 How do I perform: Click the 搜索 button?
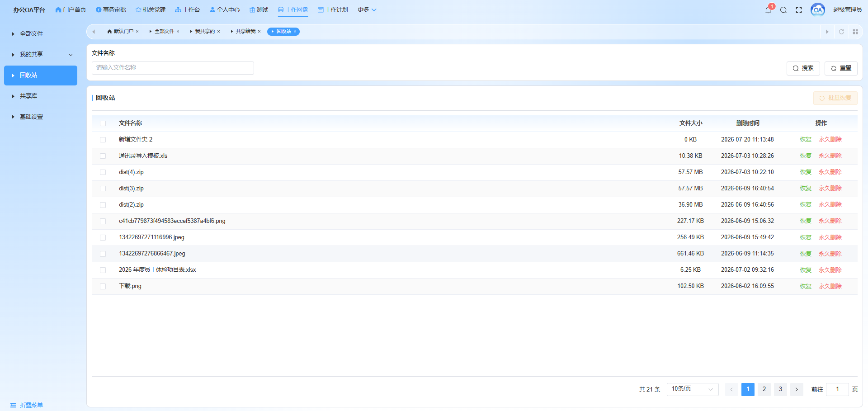point(803,68)
